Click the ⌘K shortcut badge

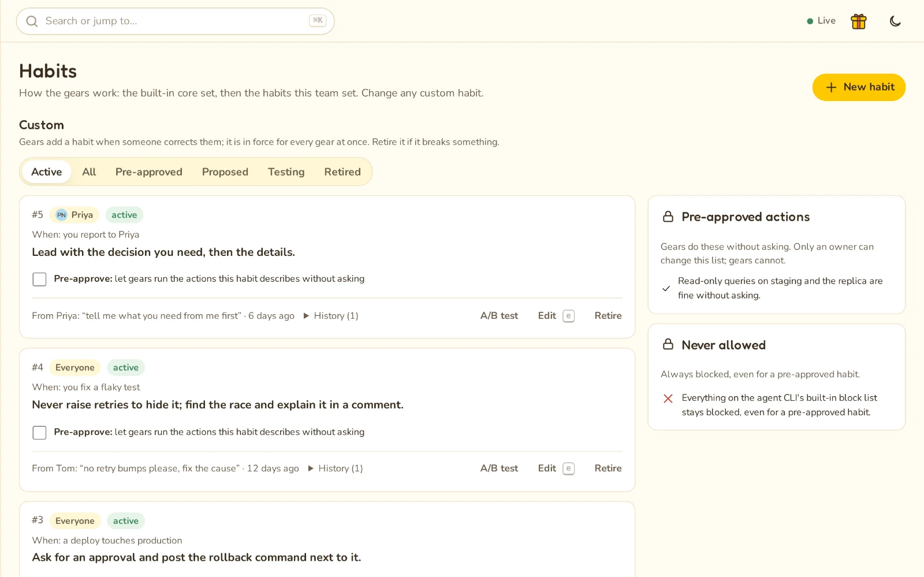(318, 21)
